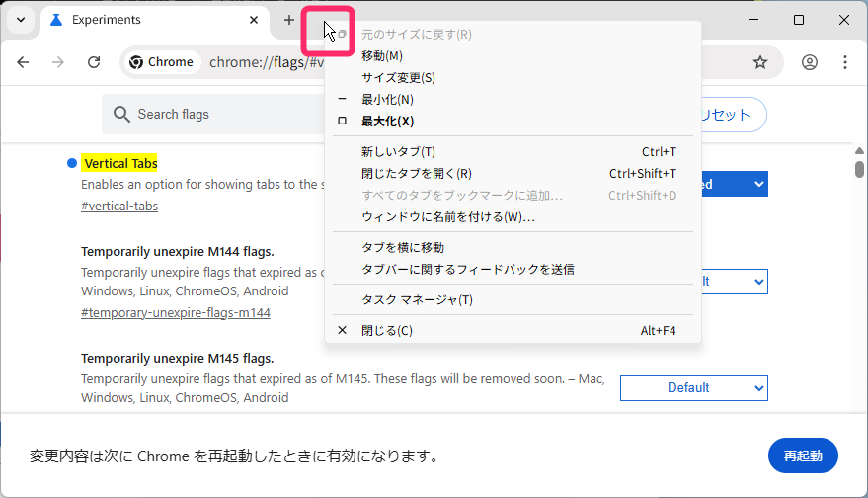The image size is (868, 498).
Task: Open the M145 flags Default dropdown
Action: pos(694,388)
